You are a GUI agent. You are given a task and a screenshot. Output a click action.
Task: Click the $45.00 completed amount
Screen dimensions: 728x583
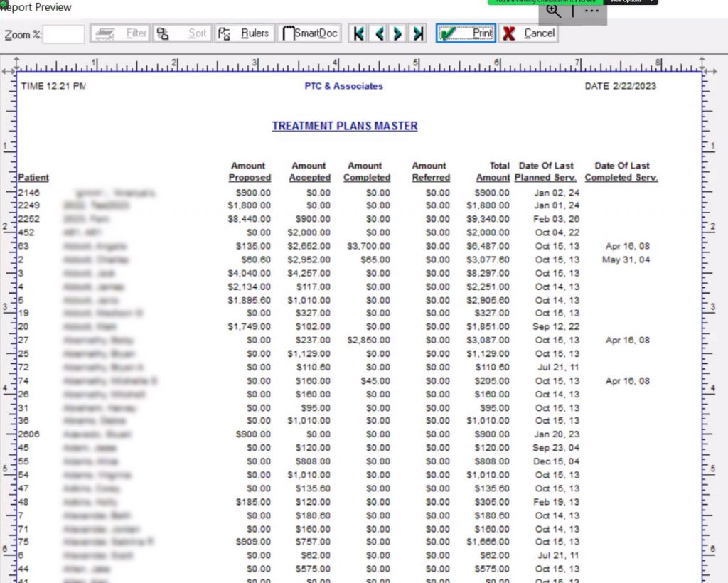point(375,381)
